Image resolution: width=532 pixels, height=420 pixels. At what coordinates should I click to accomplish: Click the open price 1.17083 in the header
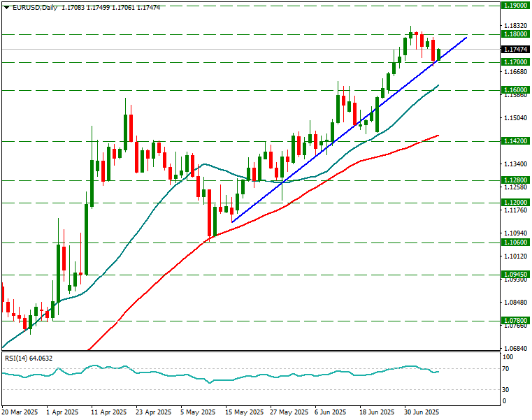click(73, 8)
